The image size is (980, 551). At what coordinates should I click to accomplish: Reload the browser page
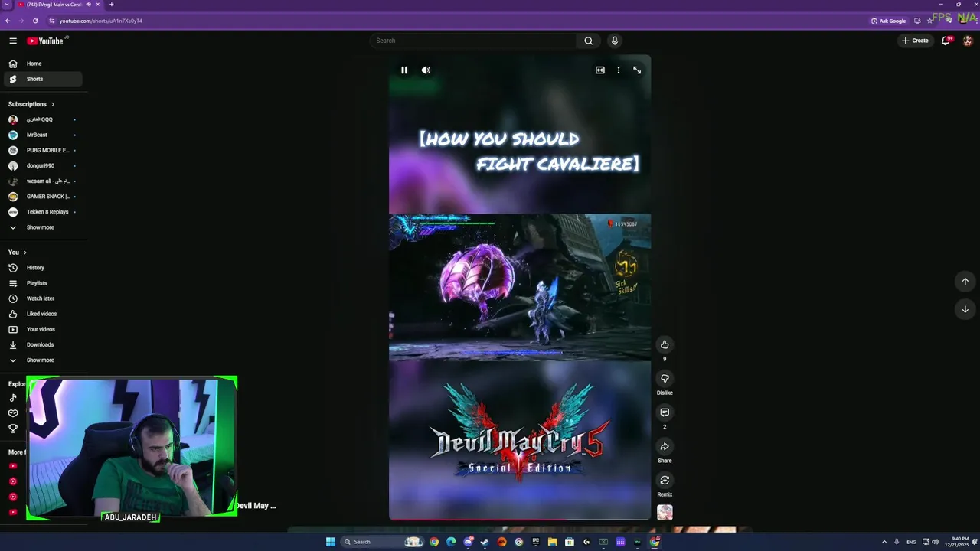[35, 21]
